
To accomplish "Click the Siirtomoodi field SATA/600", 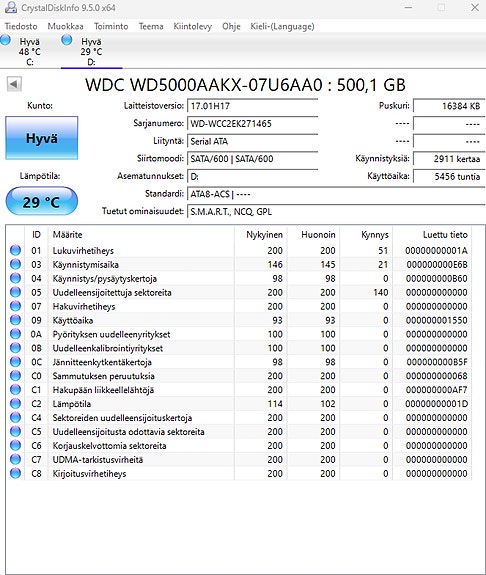I will pyautogui.click(x=252, y=159).
